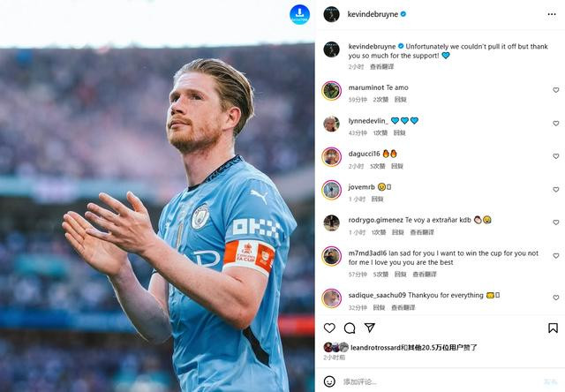
Task: Like m7md3adl6's comment with its heart
Action: (x=555, y=256)
